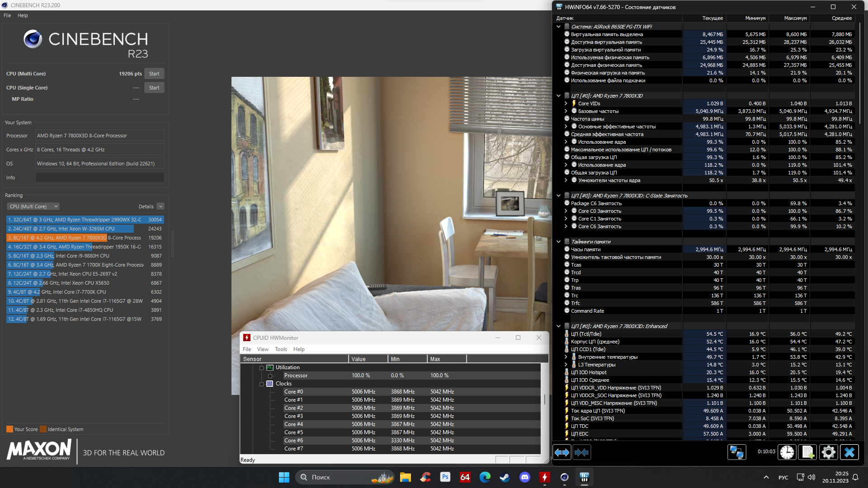Reset sensor timer with clock icon
This screenshot has height=488, width=868.
click(x=787, y=452)
